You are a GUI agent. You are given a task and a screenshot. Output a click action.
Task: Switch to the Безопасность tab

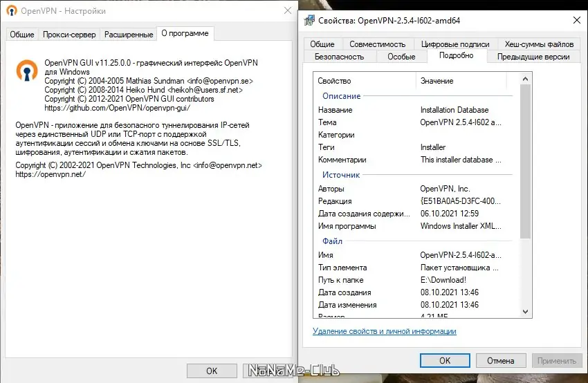(x=340, y=57)
